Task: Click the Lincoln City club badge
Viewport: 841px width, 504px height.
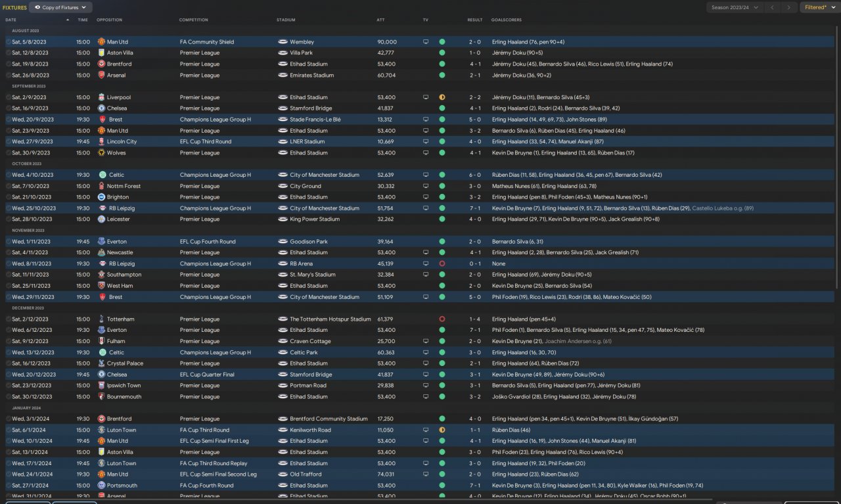Action: tap(101, 141)
